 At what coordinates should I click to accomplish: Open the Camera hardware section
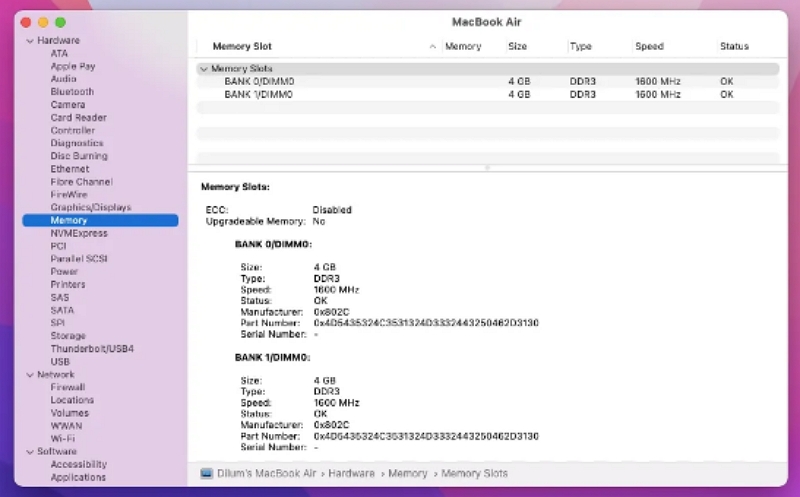[x=68, y=105]
